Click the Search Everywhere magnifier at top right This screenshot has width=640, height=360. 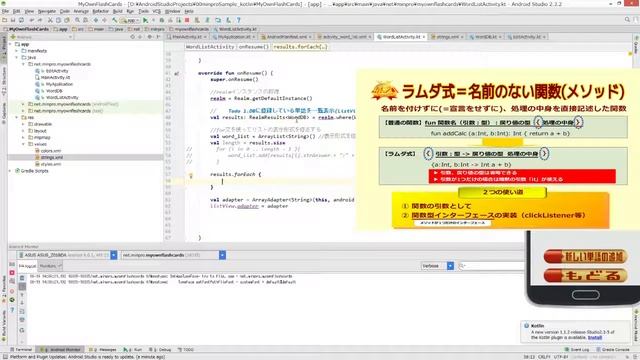pos(627,19)
